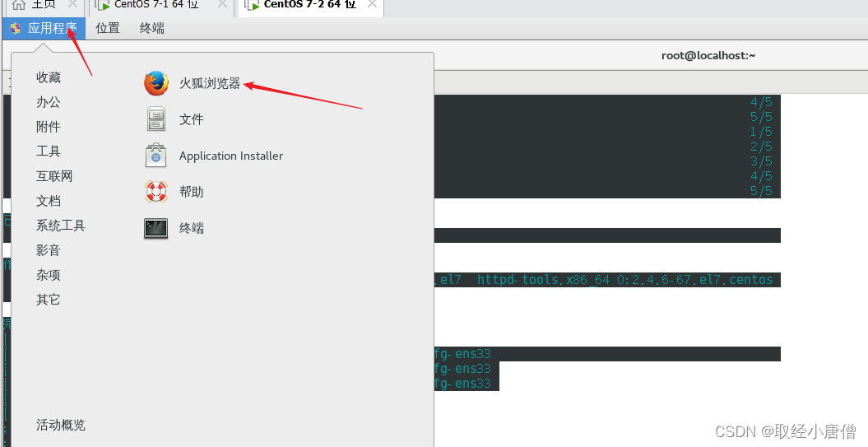Select the 杂项 category
The width and height of the screenshot is (868, 447).
49,275
